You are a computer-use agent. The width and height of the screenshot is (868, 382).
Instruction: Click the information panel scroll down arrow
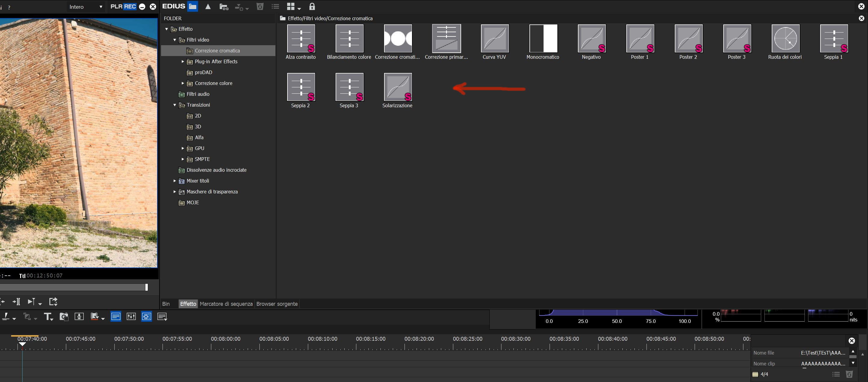tap(853, 363)
